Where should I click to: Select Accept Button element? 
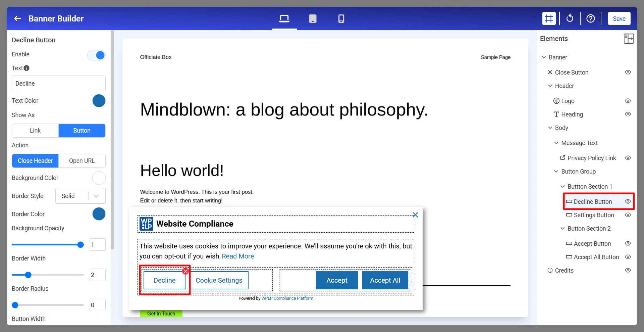click(592, 244)
